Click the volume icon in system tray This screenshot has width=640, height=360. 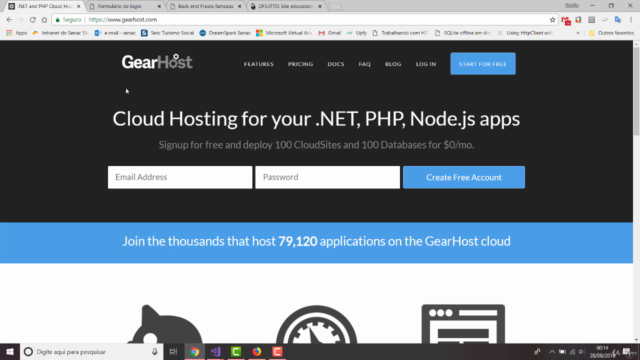582,352
